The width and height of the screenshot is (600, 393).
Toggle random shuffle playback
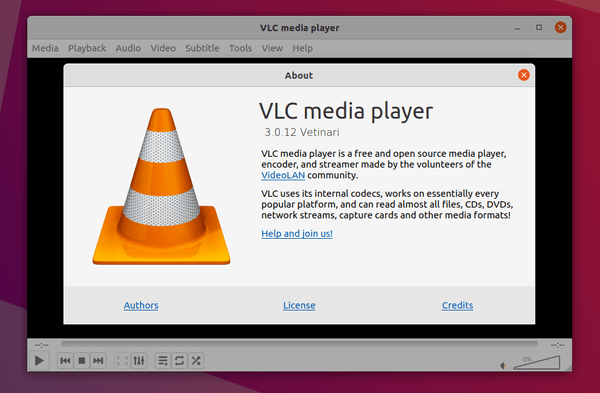[x=196, y=360]
